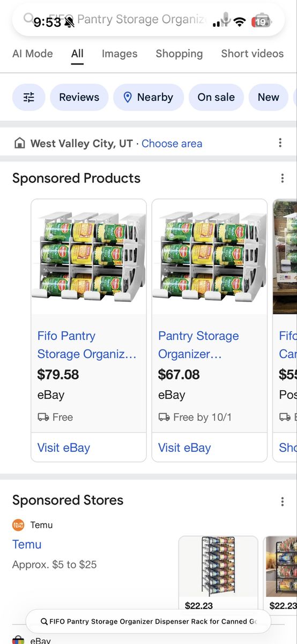Click the Choose area link
This screenshot has height=644, width=297.
172,143
